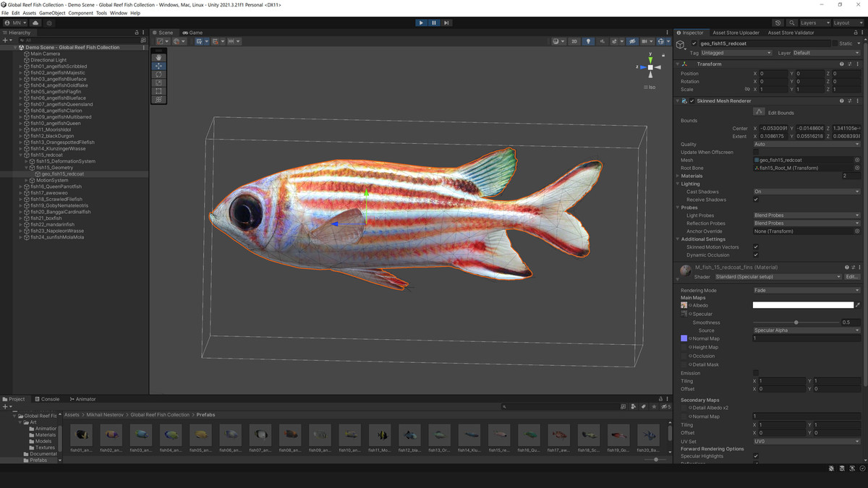Uncheck Specular Highlights under Forward Rendering Options
The height and width of the screenshot is (488, 868).
pyautogui.click(x=754, y=456)
